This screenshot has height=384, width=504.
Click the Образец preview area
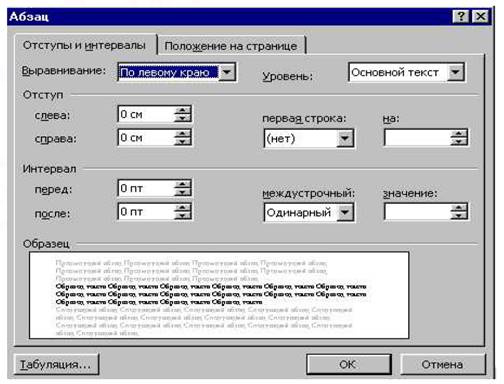coord(219,295)
